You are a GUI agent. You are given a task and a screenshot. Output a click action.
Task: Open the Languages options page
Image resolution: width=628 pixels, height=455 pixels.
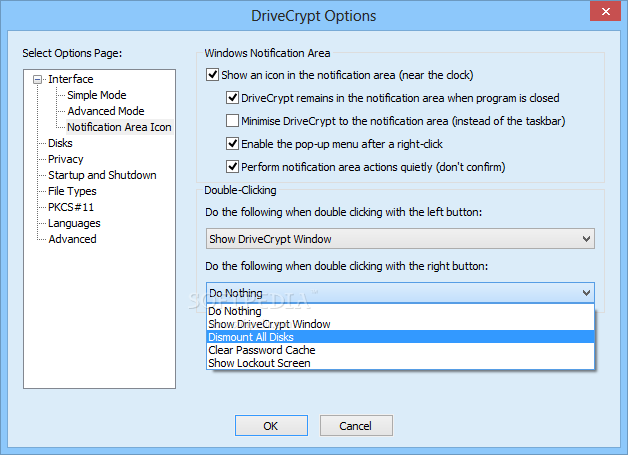[74, 223]
